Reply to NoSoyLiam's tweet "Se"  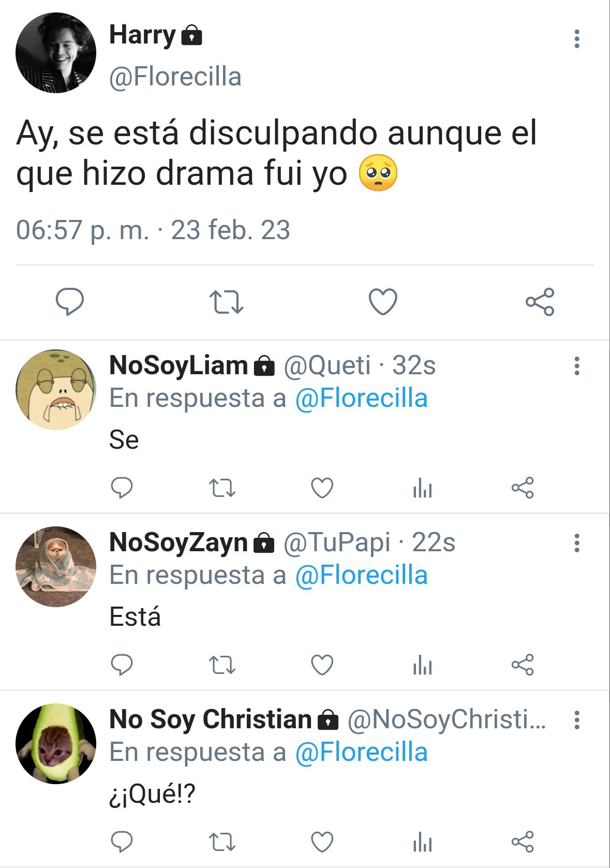click(122, 488)
